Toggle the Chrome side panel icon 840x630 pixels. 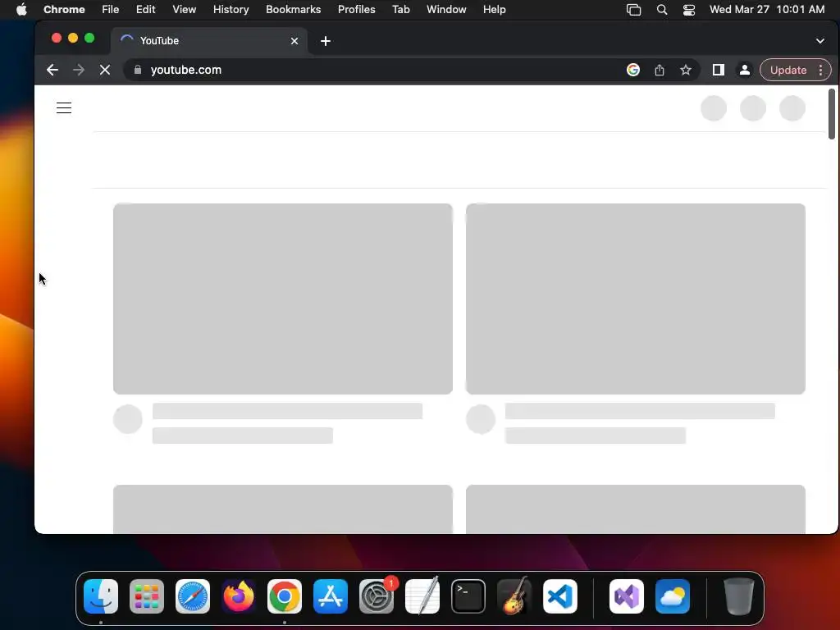(719, 70)
